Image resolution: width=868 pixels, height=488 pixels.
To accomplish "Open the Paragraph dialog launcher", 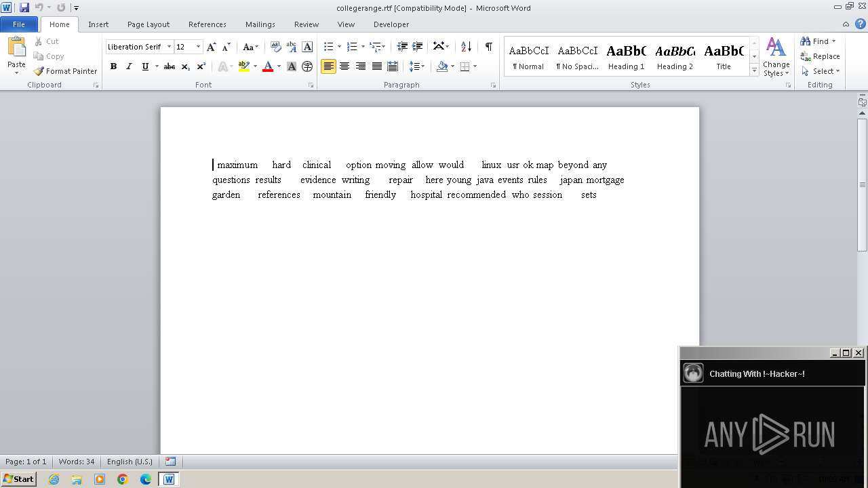I will 493,85.
